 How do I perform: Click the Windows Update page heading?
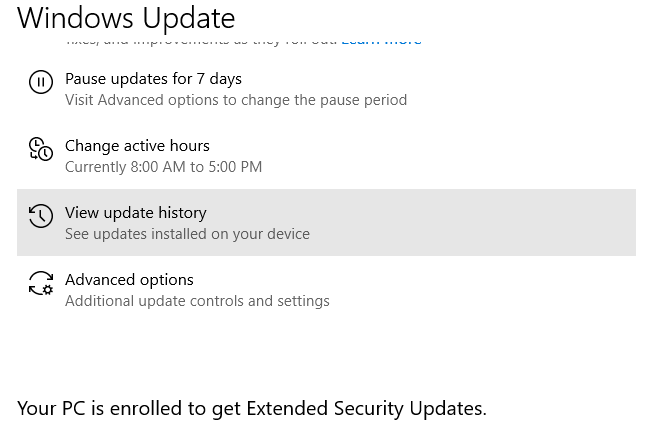(x=126, y=17)
